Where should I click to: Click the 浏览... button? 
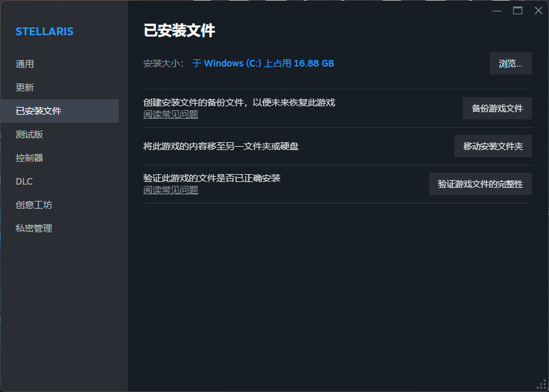click(x=511, y=63)
